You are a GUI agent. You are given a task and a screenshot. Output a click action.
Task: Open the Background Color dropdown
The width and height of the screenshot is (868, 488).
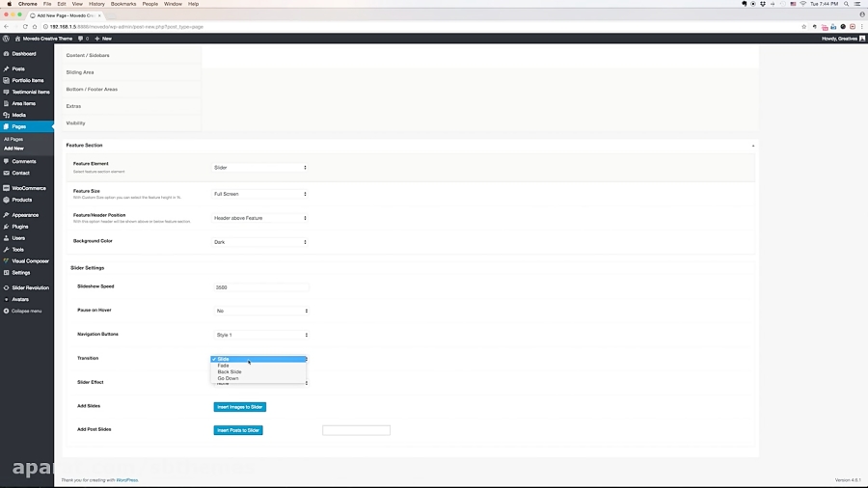click(260, 242)
